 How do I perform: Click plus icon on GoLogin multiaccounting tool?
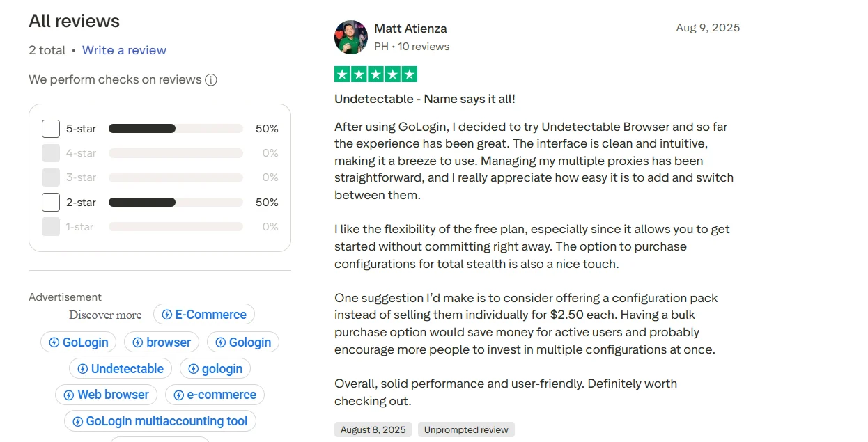[x=77, y=422]
